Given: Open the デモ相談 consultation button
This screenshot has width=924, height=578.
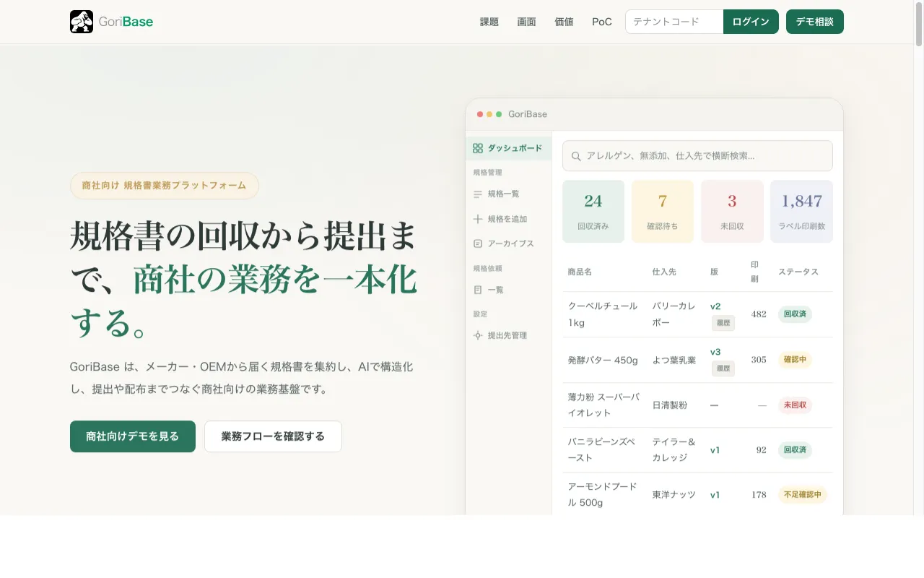Looking at the screenshot, I should click(x=814, y=22).
